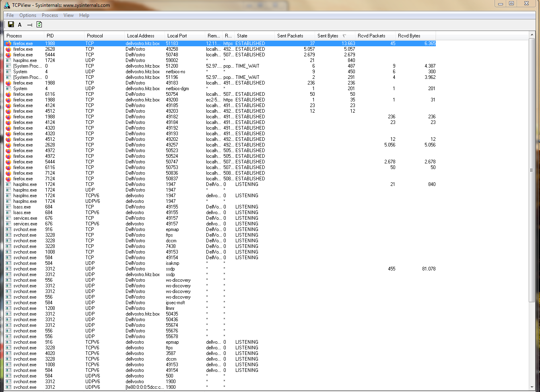The image size is (540, 392).
Task: Open the Process menu
Action: [x=50, y=15]
